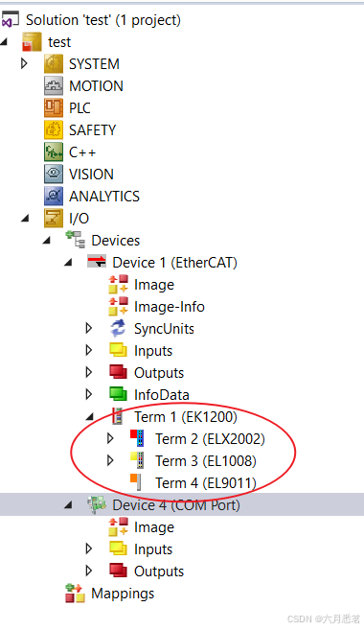The width and height of the screenshot is (364, 630).
Task: Click the I/O node icon
Action: click(x=54, y=219)
